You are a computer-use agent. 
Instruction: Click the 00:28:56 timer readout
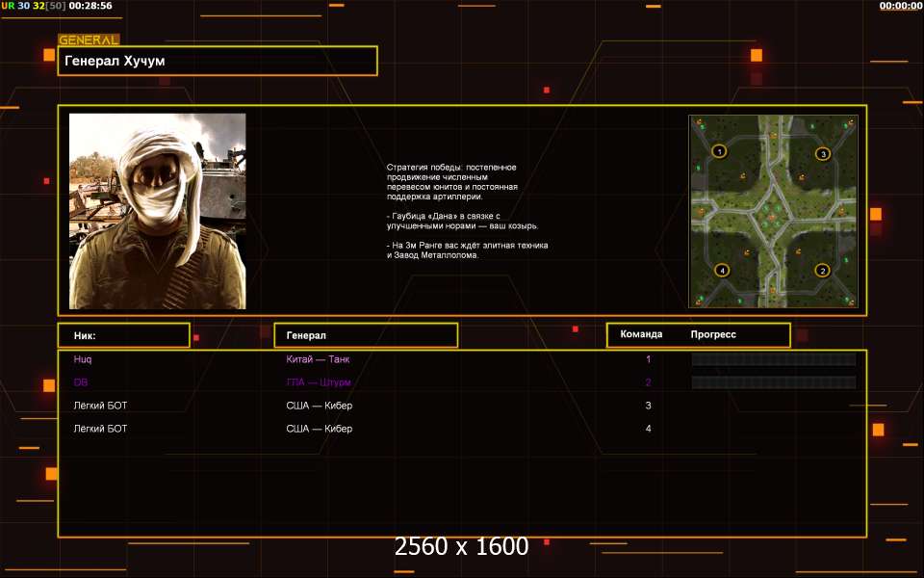tap(90, 6)
